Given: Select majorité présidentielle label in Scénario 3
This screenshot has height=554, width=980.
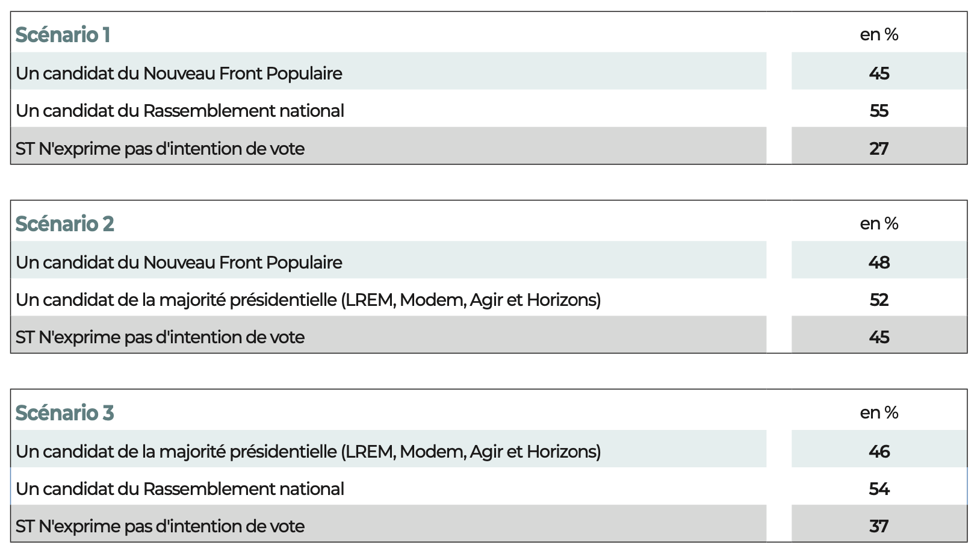Looking at the screenshot, I should click(308, 452).
